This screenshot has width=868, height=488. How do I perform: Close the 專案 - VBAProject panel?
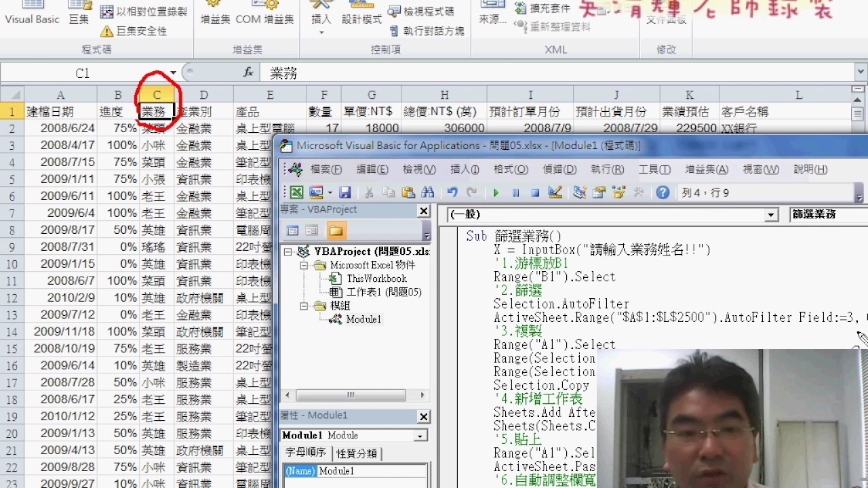[x=424, y=211]
